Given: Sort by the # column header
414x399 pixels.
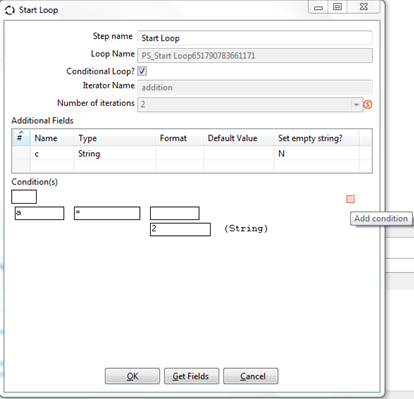Looking at the screenshot, I should tap(21, 137).
